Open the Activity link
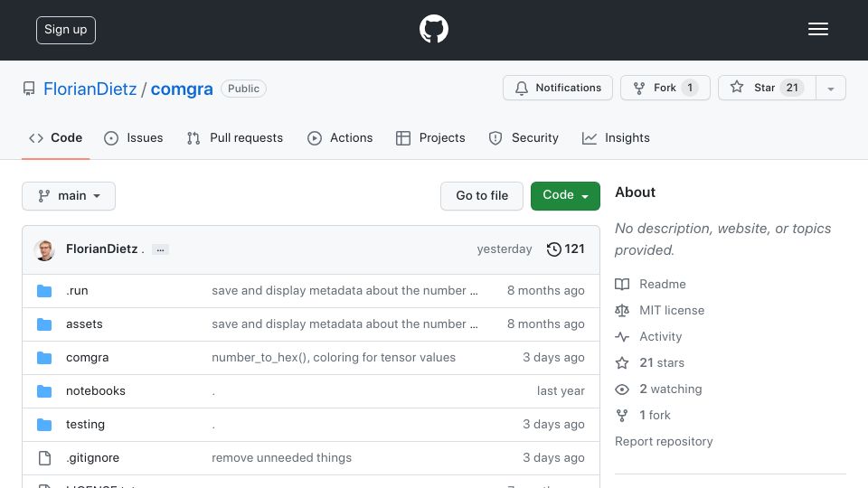 (x=660, y=336)
